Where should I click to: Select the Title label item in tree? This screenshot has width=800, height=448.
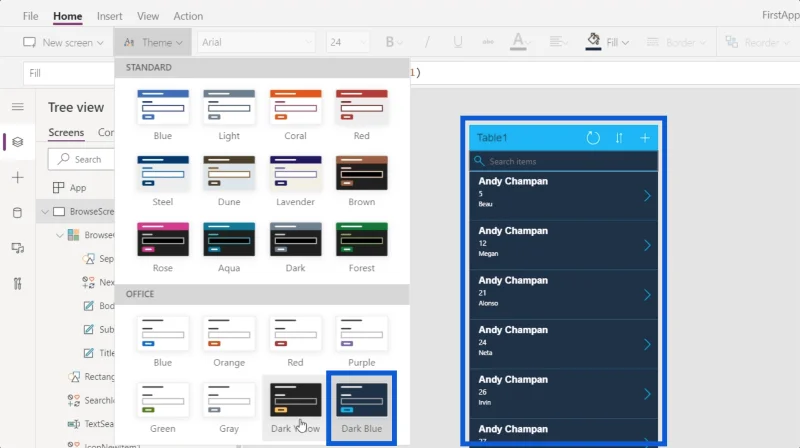(99, 353)
